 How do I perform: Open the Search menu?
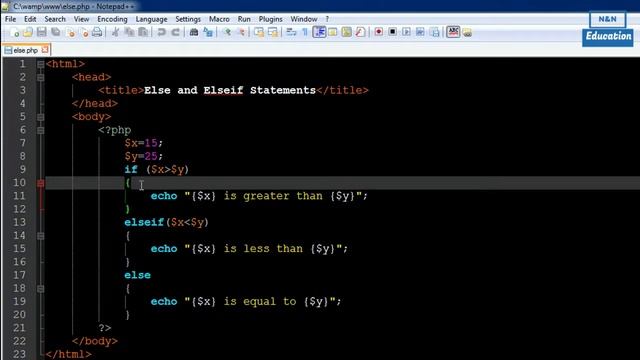55,19
